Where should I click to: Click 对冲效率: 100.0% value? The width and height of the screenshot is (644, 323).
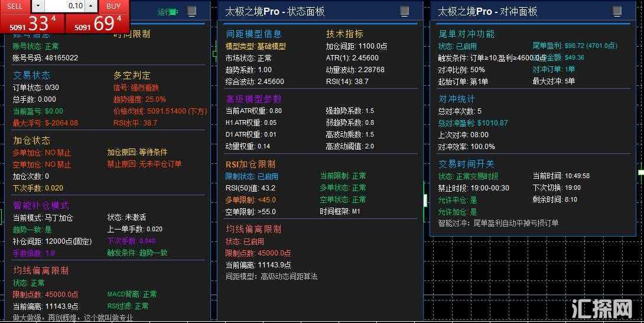(x=466, y=147)
